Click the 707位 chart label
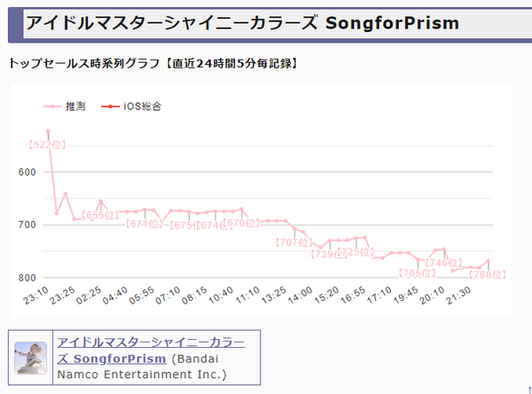This screenshot has height=394, width=532. [x=294, y=242]
